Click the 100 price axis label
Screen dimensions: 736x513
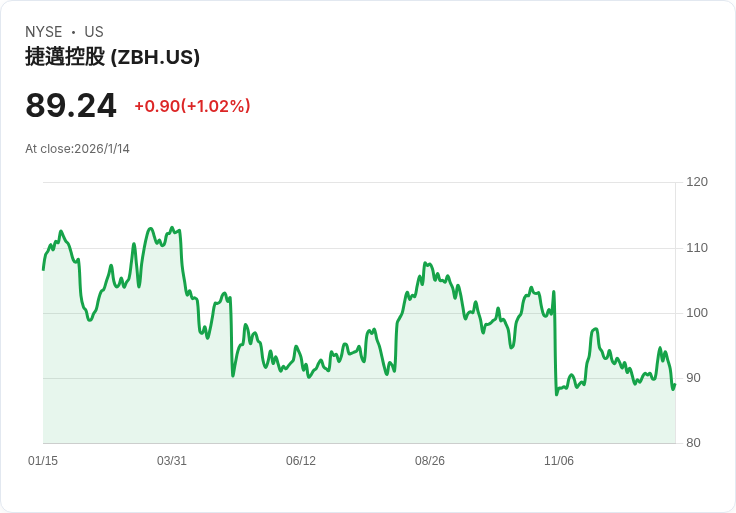point(697,313)
